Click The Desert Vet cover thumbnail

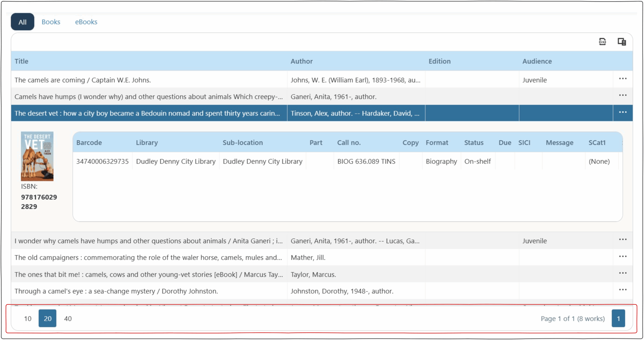[x=37, y=156]
